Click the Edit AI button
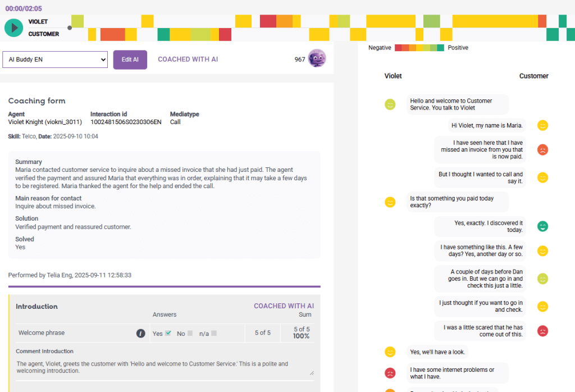The height and width of the screenshot is (392, 575). (130, 60)
